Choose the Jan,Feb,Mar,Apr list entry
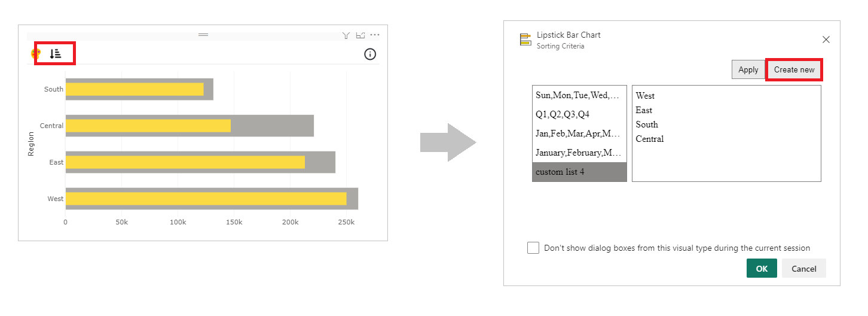 pyautogui.click(x=579, y=133)
